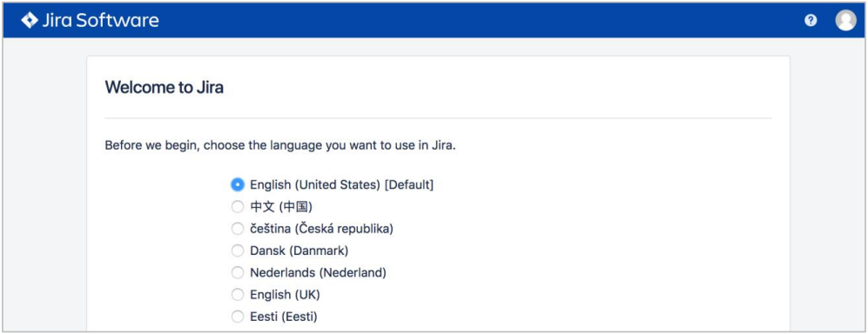Click the "Welcome to Jira" heading

164,87
